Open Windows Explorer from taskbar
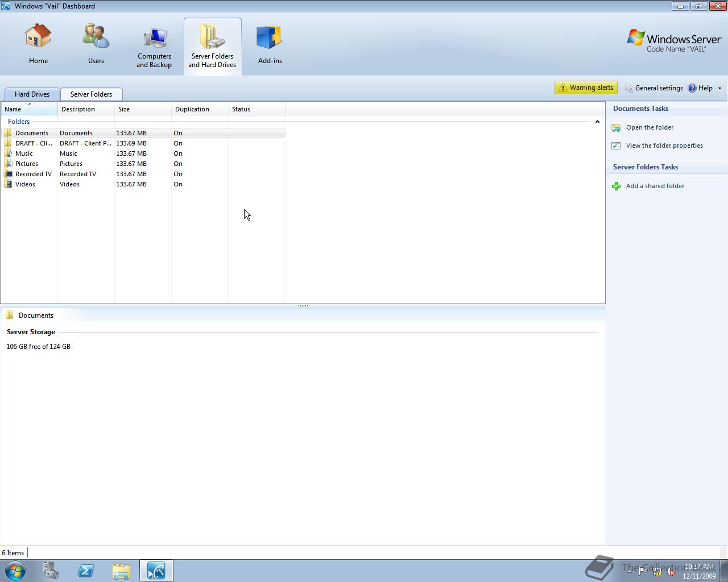Screen dimensions: 728x582 121,571
